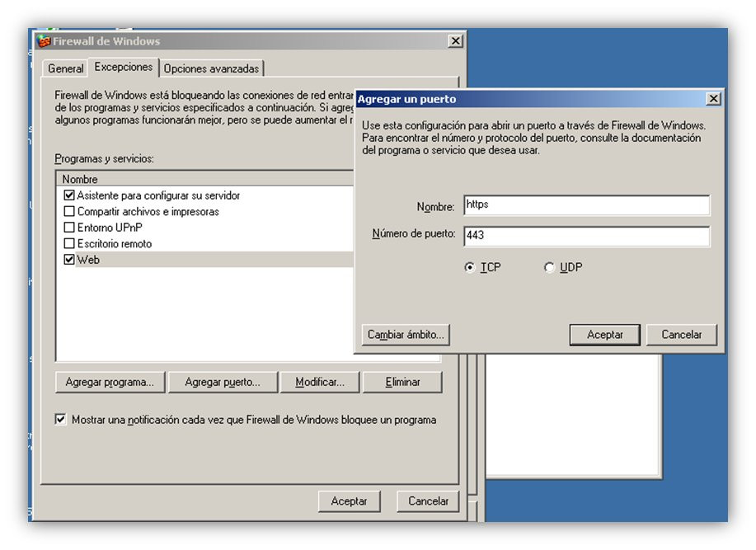
Task: Close the Agregar un puerto dialog
Action: (x=713, y=99)
